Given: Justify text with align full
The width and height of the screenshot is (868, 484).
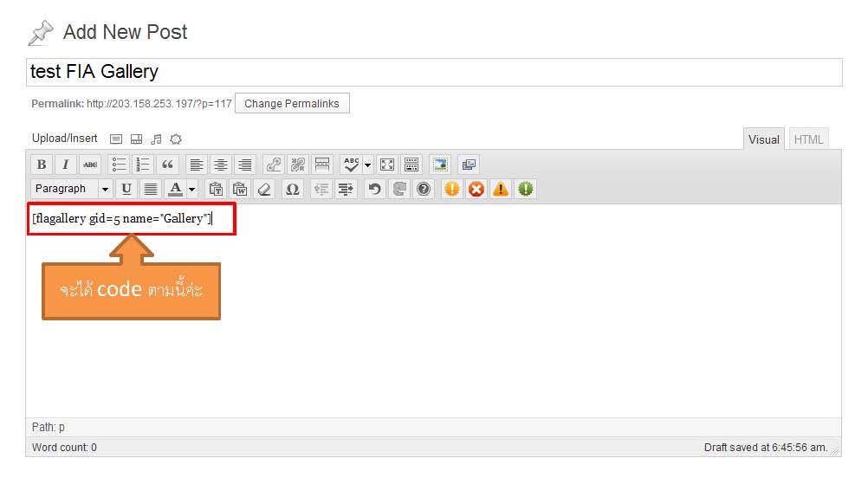Looking at the screenshot, I should [x=151, y=189].
